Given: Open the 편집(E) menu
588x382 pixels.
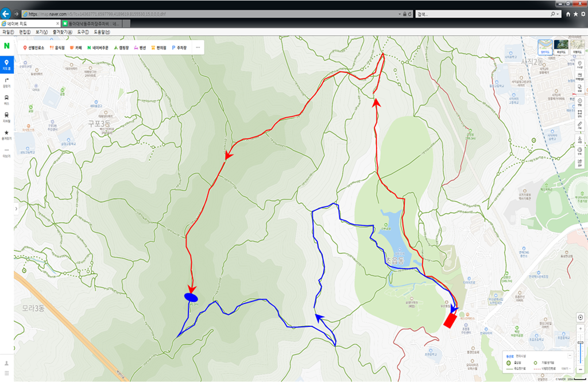Looking at the screenshot, I should [25, 32].
